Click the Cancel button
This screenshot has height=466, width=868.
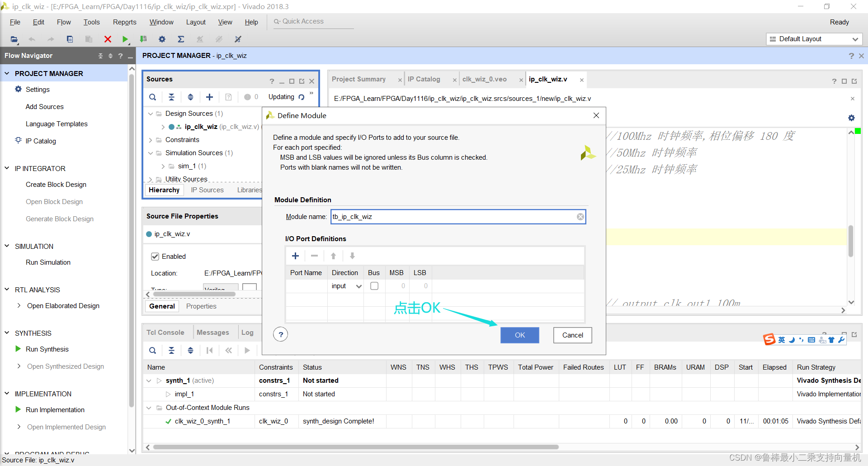pyautogui.click(x=573, y=335)
